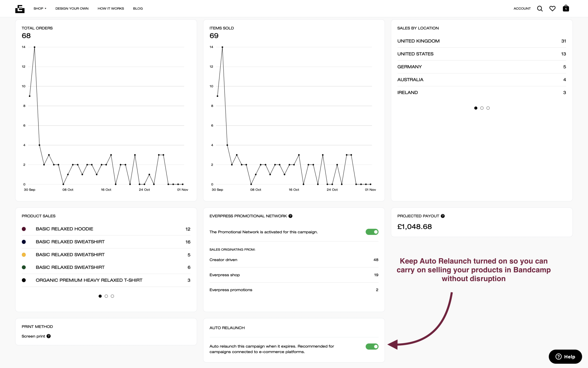This screenshot has height=368, width=588.
Task: Open the wishlist heart icon
Action: (x=552, y=9)
